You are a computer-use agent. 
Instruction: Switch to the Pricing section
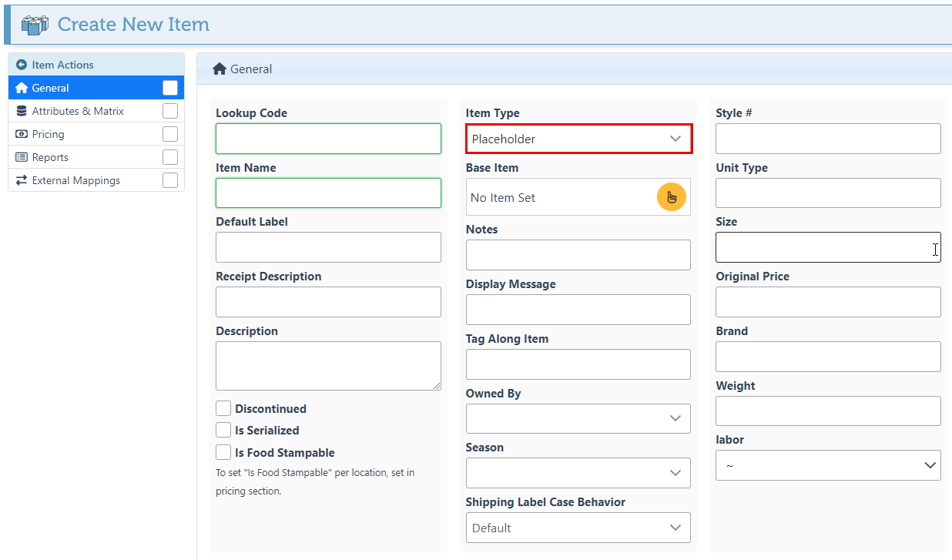click(49, 134)
